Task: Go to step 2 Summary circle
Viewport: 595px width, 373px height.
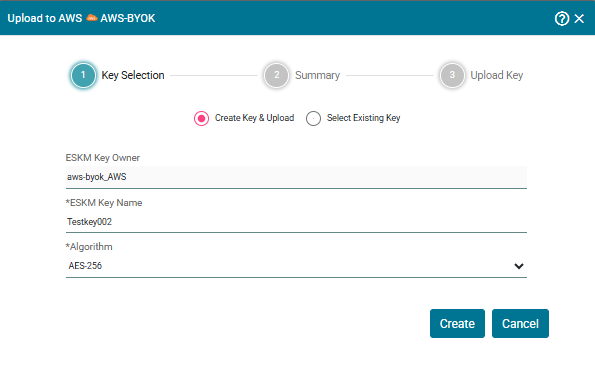Action: point(276,75)
